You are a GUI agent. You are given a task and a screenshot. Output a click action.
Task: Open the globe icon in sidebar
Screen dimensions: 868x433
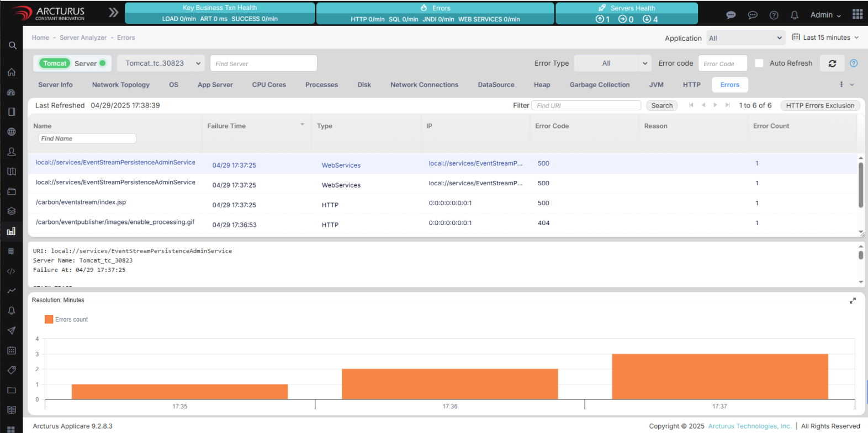(11, 132)
